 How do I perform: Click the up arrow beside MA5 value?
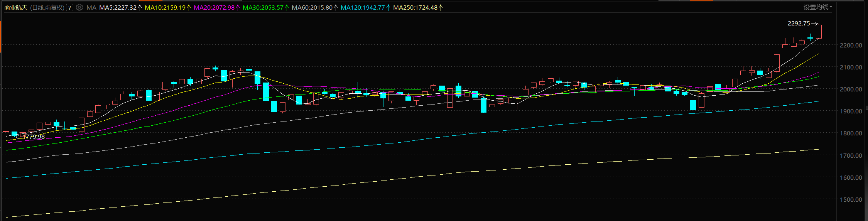[x=140, y=8]
